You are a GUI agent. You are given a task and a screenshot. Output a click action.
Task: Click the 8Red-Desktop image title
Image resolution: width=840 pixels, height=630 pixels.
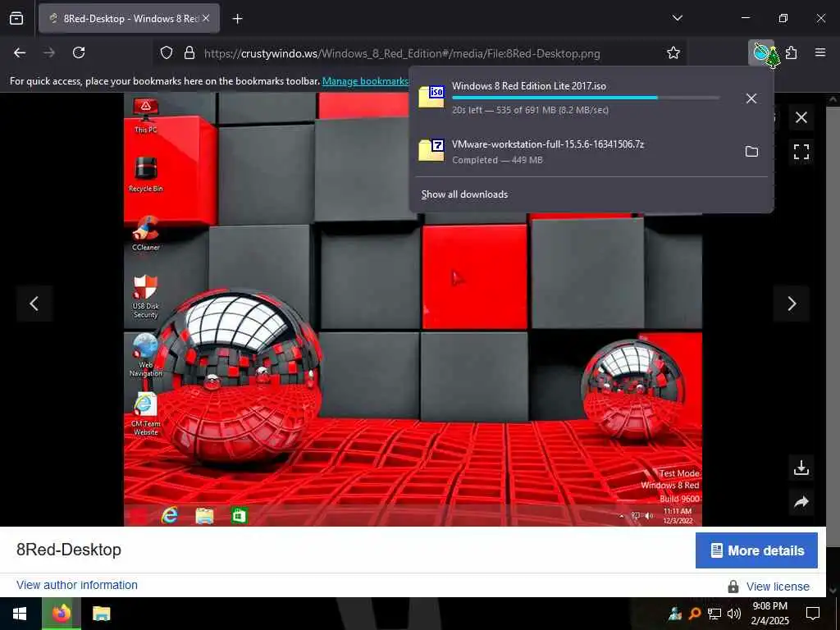point(69,550)
